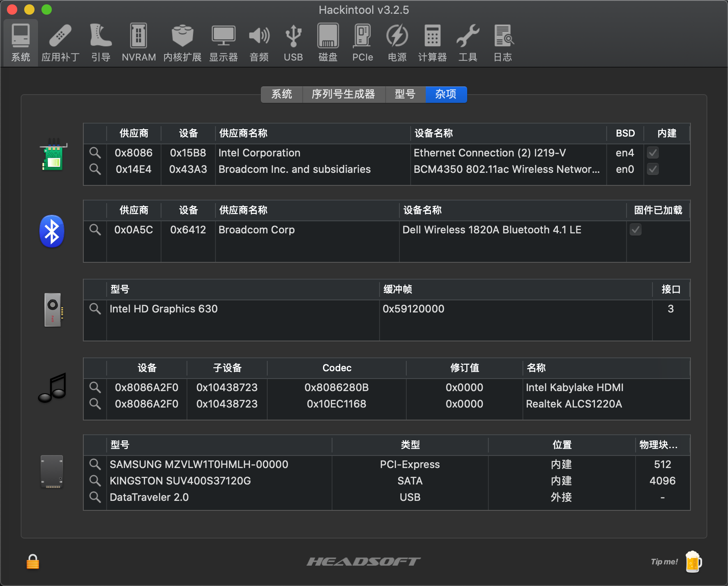Switch to the 系统 sub-tab
Viewport: 728px width, 586px height.
(x=282, y=94)
